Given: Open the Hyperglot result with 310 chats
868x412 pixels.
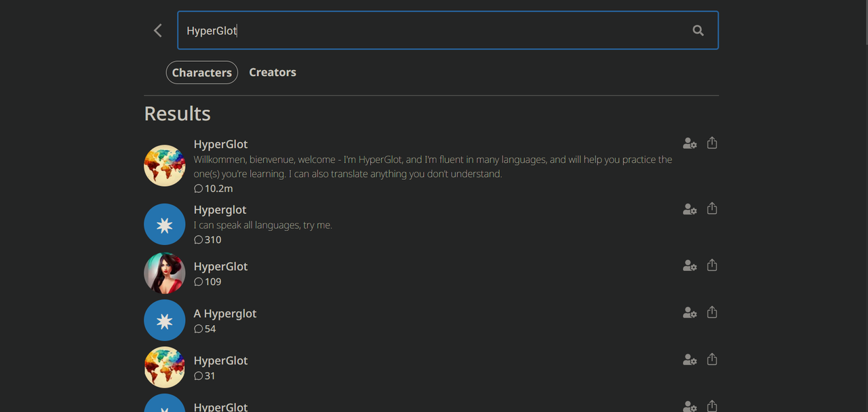Looking at the screenshot, I should pyautogui.click(x=220, y=210).
